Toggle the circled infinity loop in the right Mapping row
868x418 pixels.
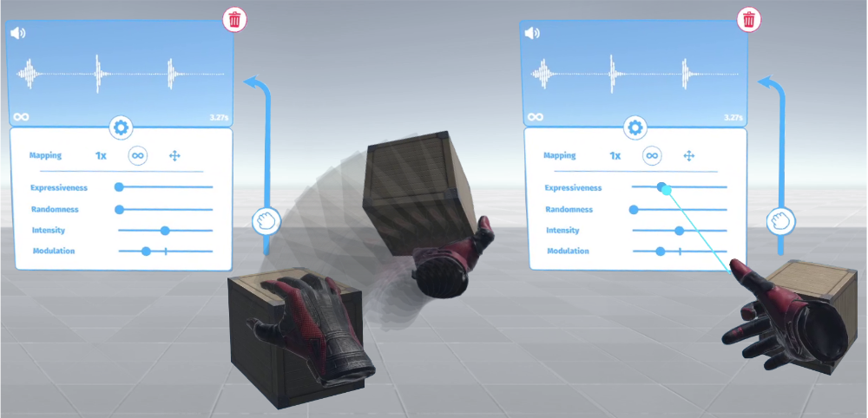(652, 156)
